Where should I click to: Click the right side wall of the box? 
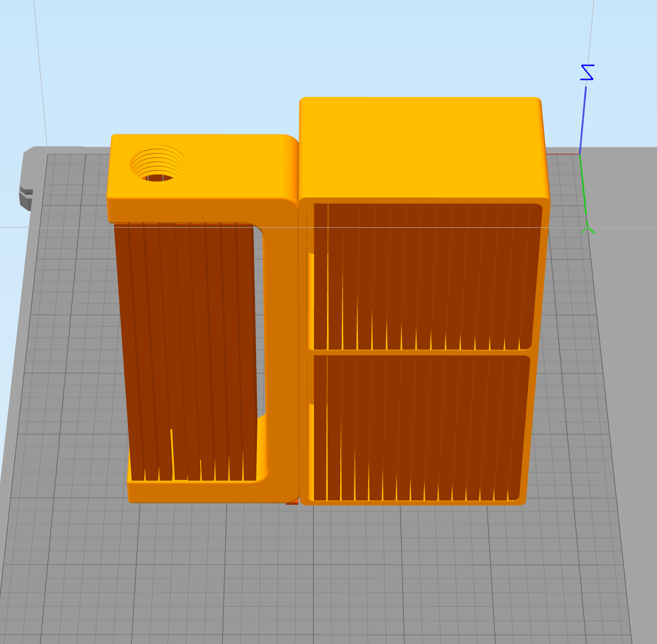pos(538,343)
